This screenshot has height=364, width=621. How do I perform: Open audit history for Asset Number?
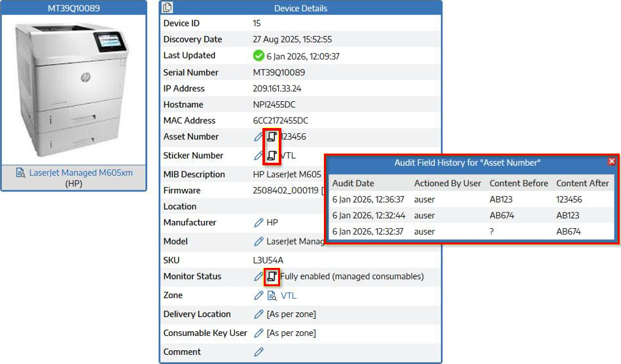tap(272, 137)
